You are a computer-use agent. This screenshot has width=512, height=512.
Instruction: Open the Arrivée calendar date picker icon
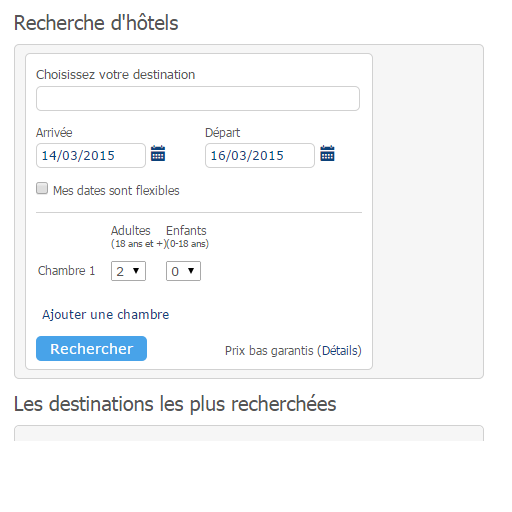coord(158,153)
